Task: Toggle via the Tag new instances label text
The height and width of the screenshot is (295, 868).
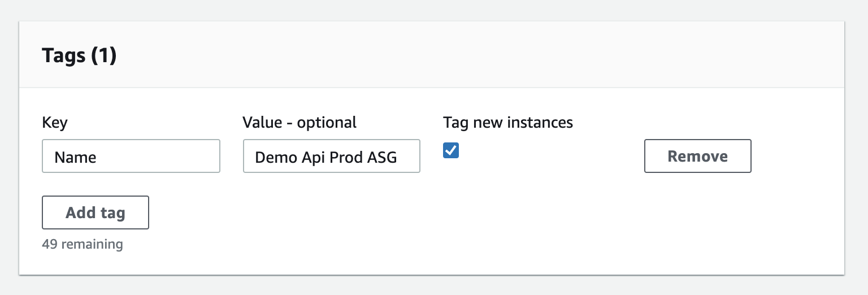Action: [x=508, y=123]
